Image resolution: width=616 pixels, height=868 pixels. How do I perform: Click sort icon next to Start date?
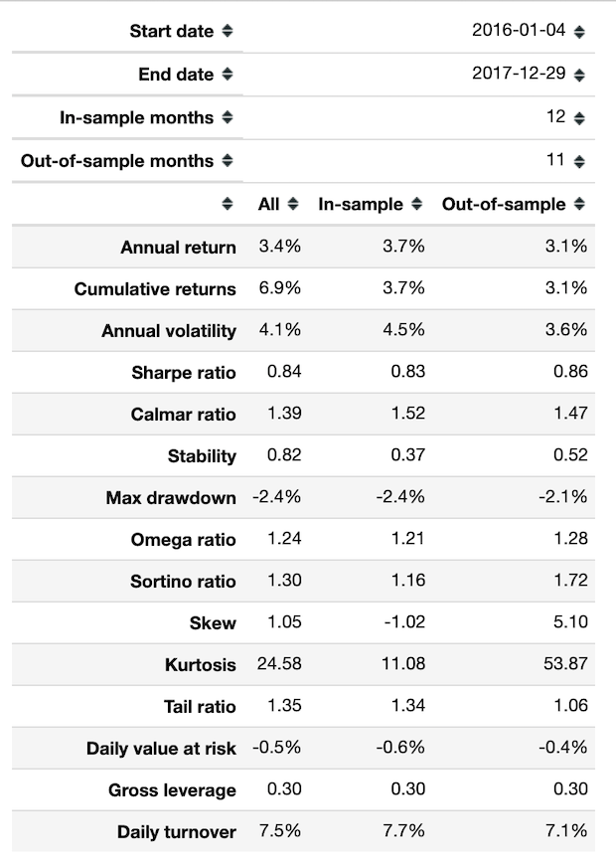(x=228, y=31)
